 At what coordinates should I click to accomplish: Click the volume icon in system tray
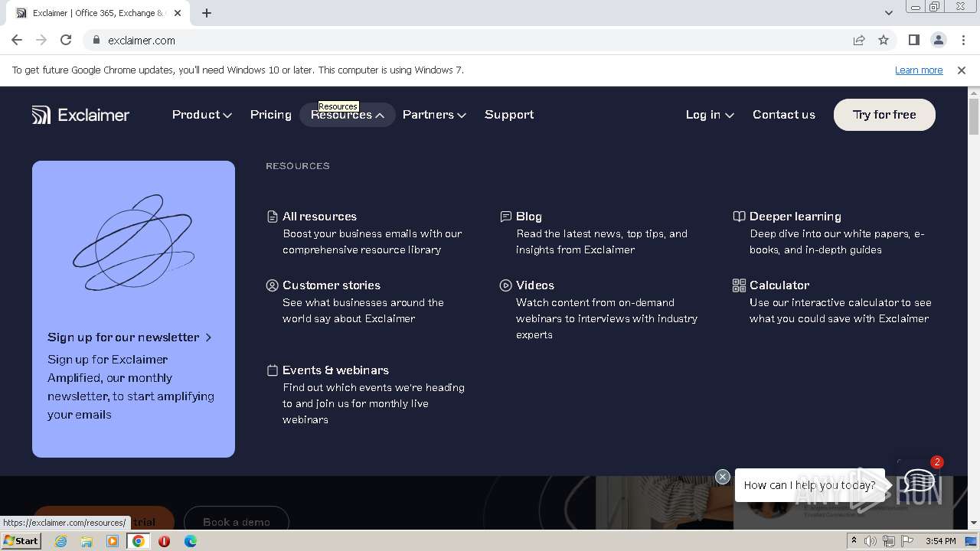[x=871, y=541]
